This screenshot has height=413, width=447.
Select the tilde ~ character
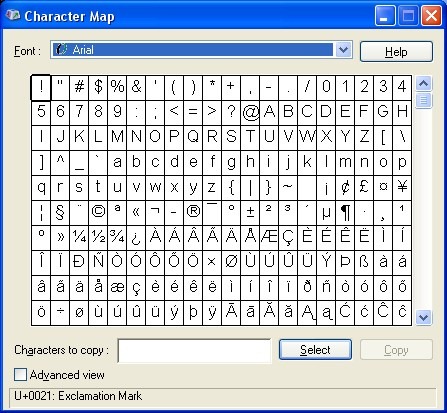pyautogui.click(x=288, y=187)
